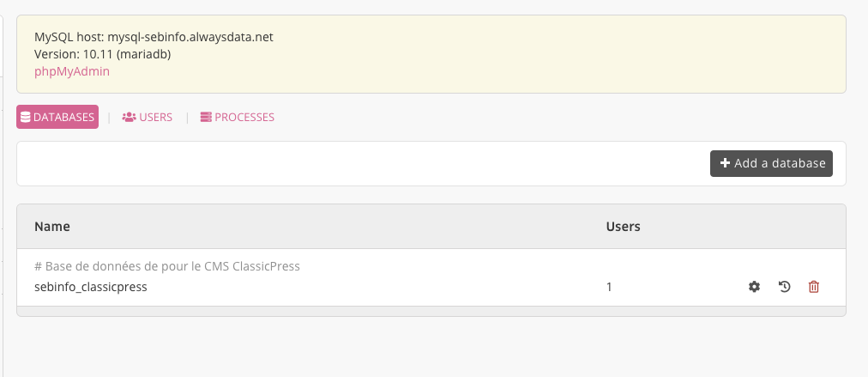
Task: Click the plus icon on Add a database
Action: [725, 163]
